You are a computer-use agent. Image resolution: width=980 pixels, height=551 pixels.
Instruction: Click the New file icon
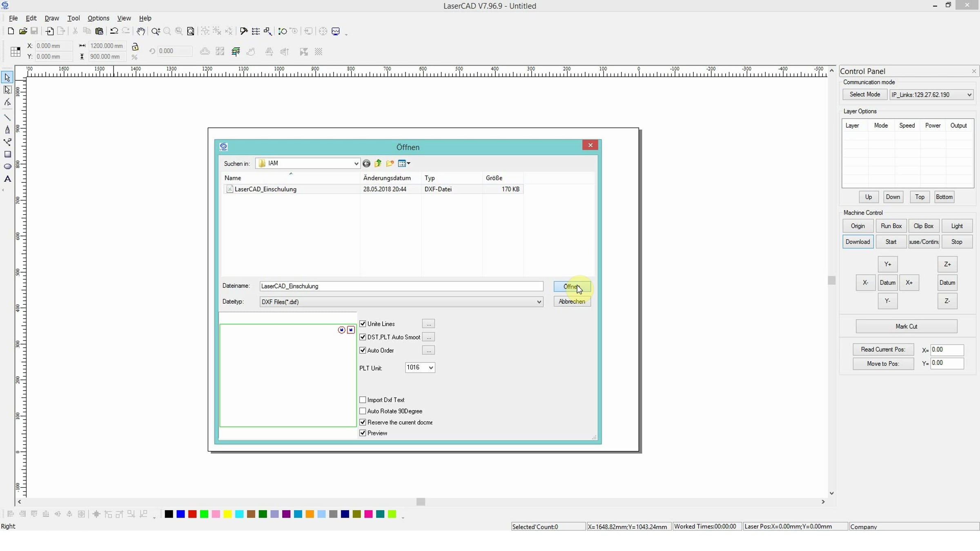[x=11, y=31]
